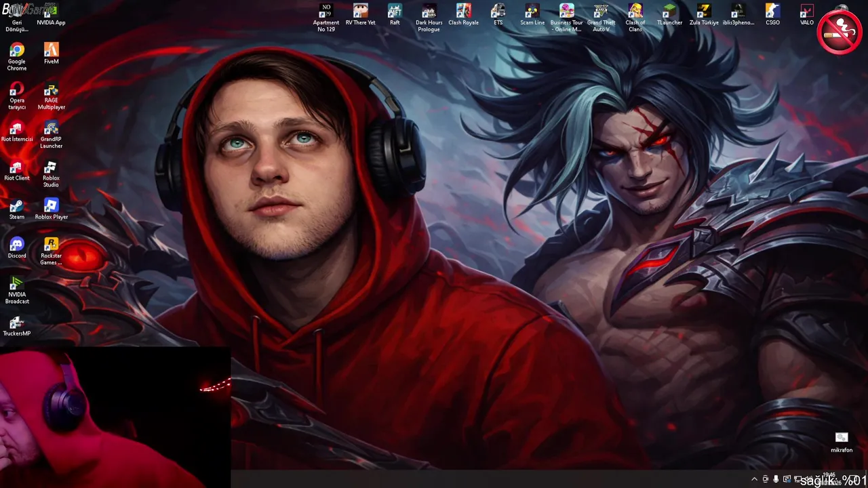Select the mikrafon desktop file

tap(842, 442)
